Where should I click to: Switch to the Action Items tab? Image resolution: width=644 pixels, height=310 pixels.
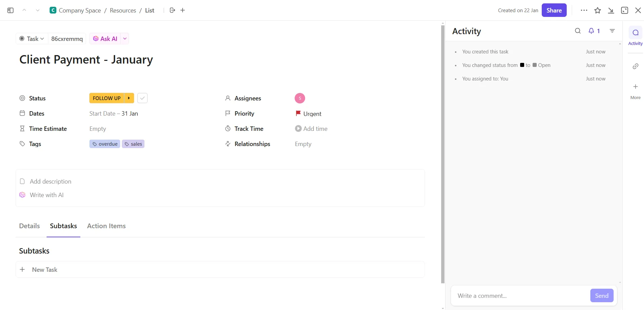coord(106,226)
